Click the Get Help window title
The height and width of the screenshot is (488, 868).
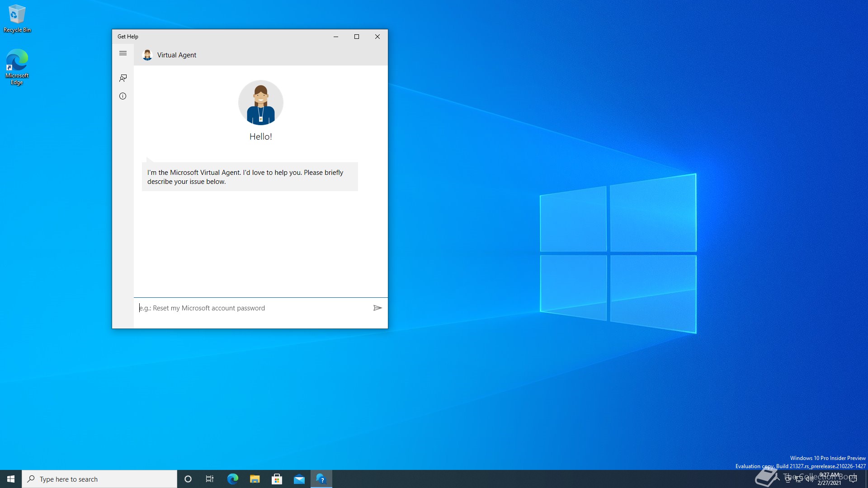pos(128,37)
